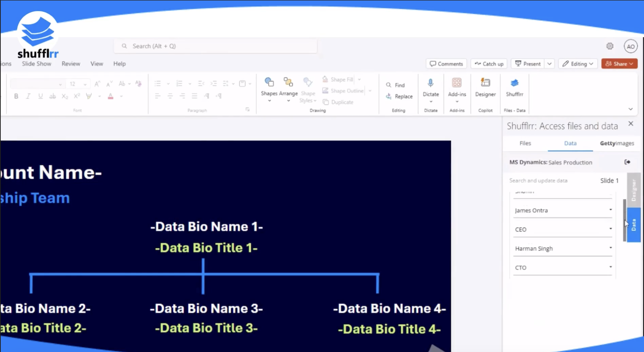Open the Shape Styles gallery
644x352 pixels.
tap(308, 90)
